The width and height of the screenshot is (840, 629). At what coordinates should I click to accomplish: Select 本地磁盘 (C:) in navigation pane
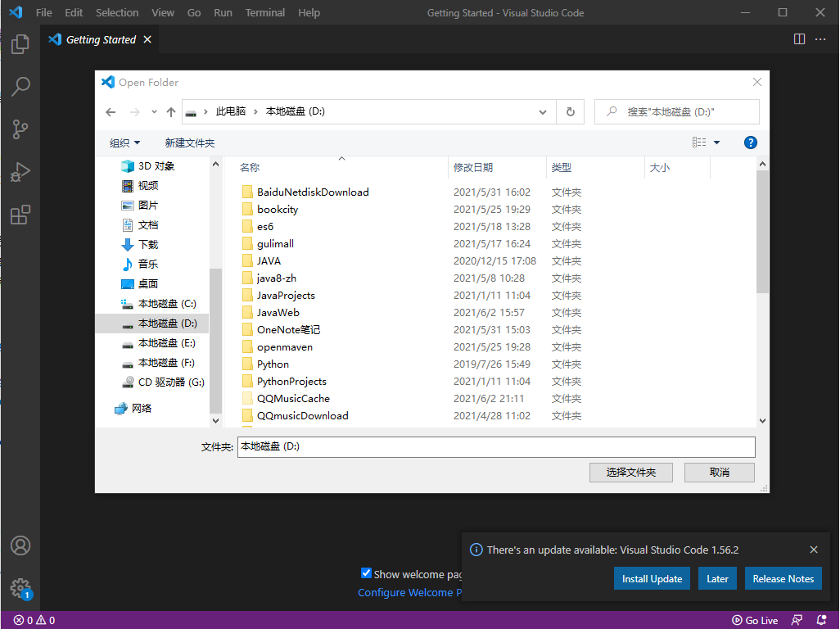pos(159,304)
